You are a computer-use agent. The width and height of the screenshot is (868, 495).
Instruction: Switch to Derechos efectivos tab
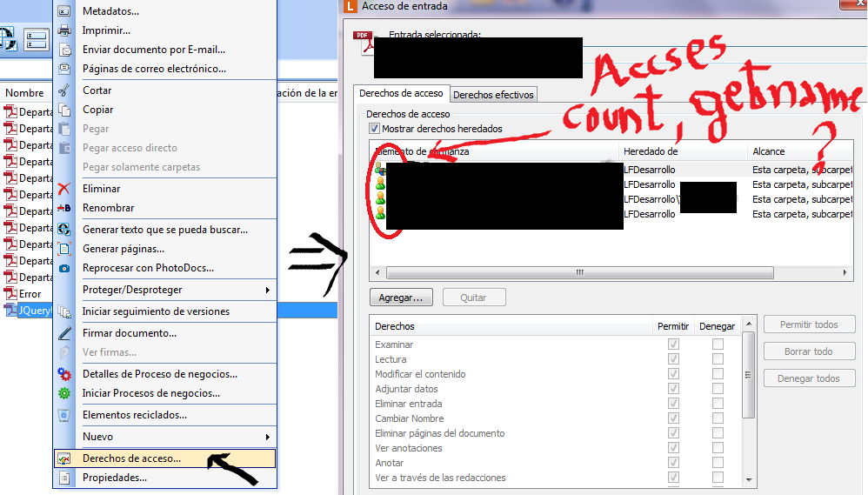click(493, 95)
